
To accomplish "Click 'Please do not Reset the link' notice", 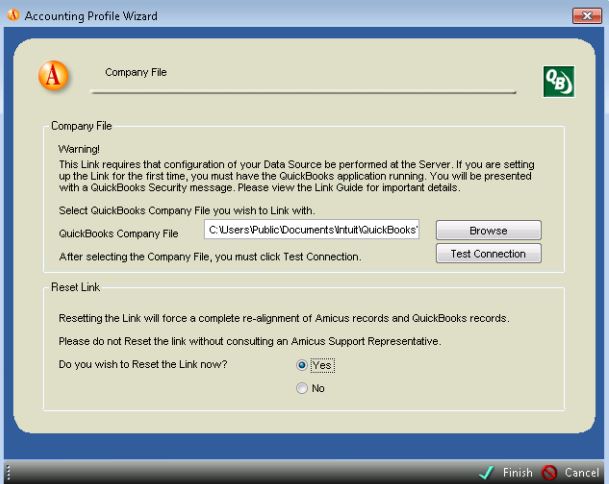I will point(250,341).
